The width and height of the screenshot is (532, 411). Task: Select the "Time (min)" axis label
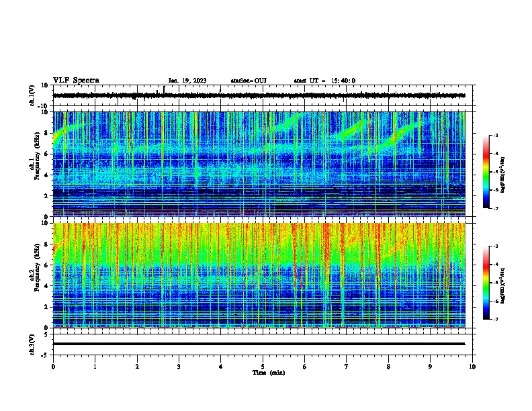269,372
